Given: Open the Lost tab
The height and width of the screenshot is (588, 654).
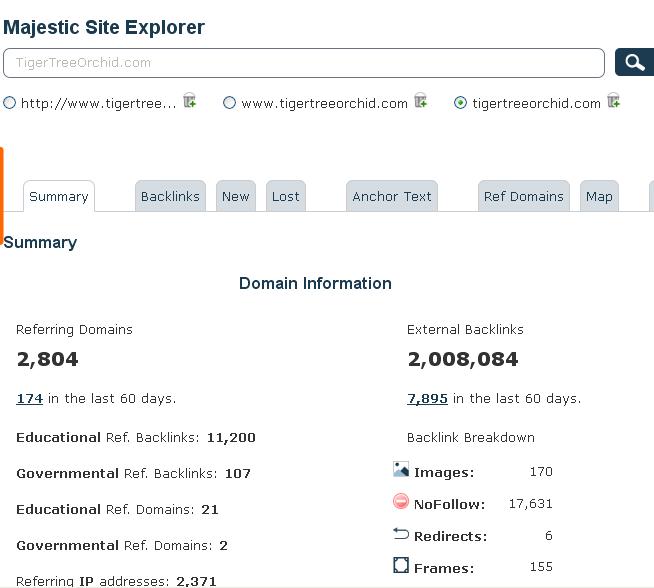Looking at the screenshot, I should point(286,196).
